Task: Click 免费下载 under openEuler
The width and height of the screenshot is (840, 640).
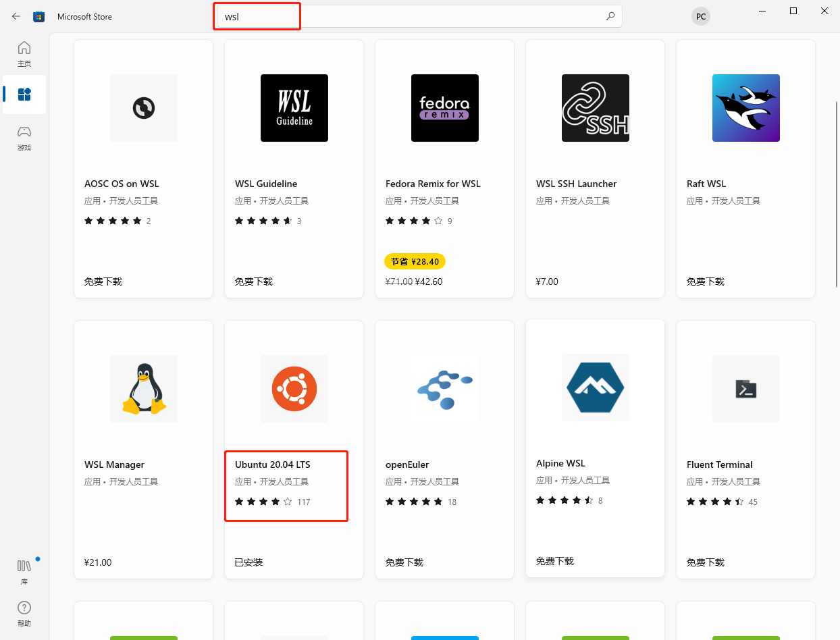Action: pos(404,562)
